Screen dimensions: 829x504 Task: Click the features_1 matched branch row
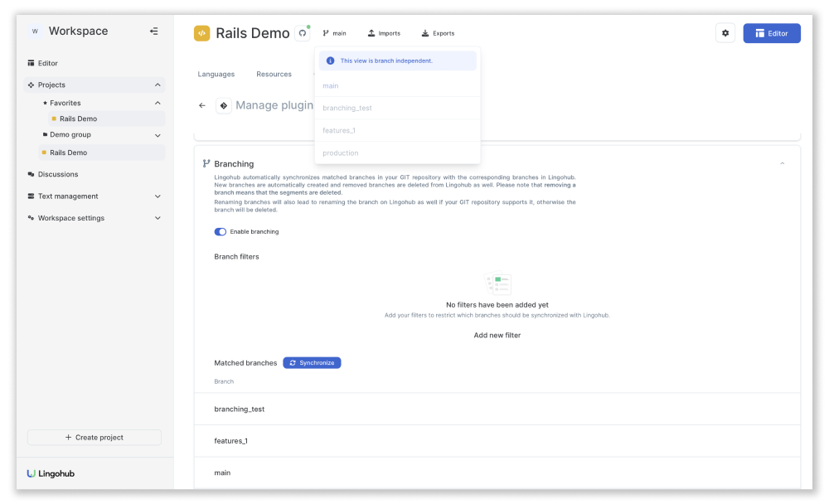[497, 440]
